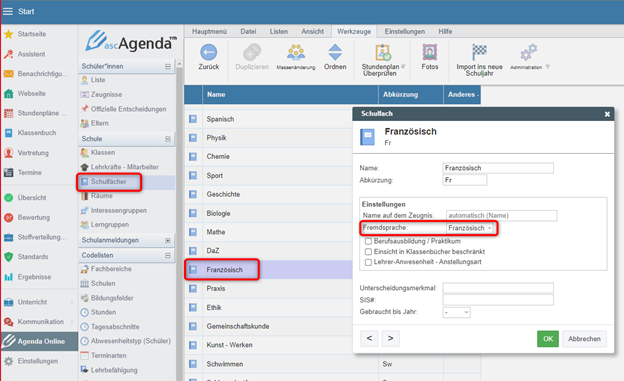This screenshot has width=624, height=381.
Task: Open the Administration dropdown
Action: tap(548, 67)
